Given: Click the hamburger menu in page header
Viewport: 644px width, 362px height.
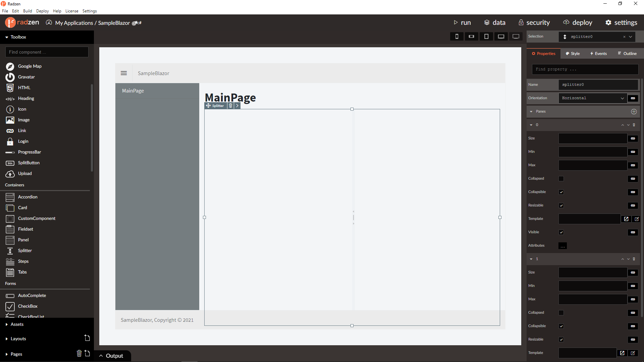Looking at the screenshot, I should tap(124, 73).
